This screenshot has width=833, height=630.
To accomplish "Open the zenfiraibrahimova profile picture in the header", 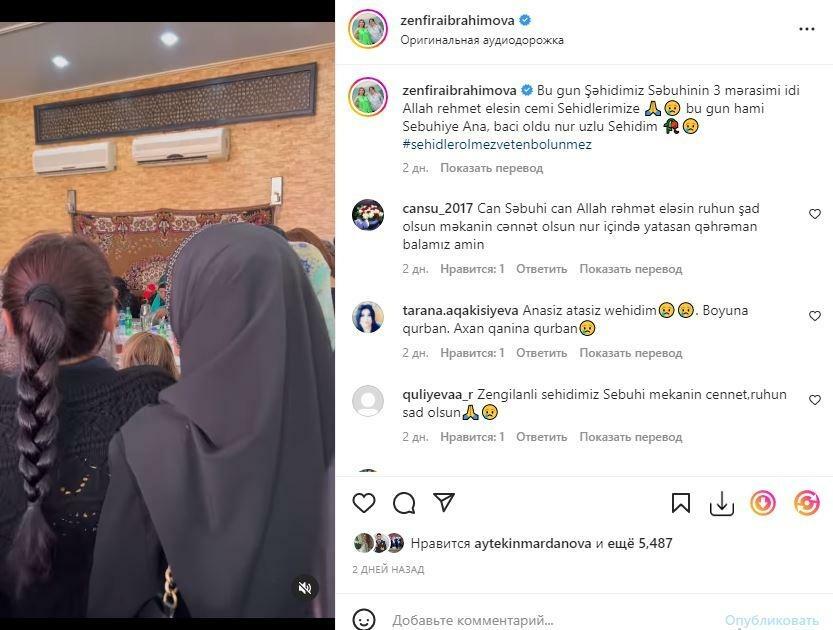I will pyautogui.click(x=368, y=29).
